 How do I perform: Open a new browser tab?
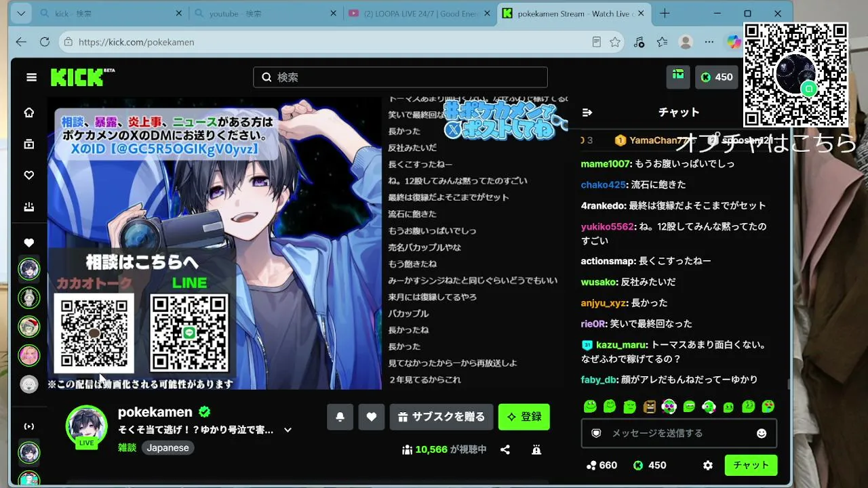point(665,14)
